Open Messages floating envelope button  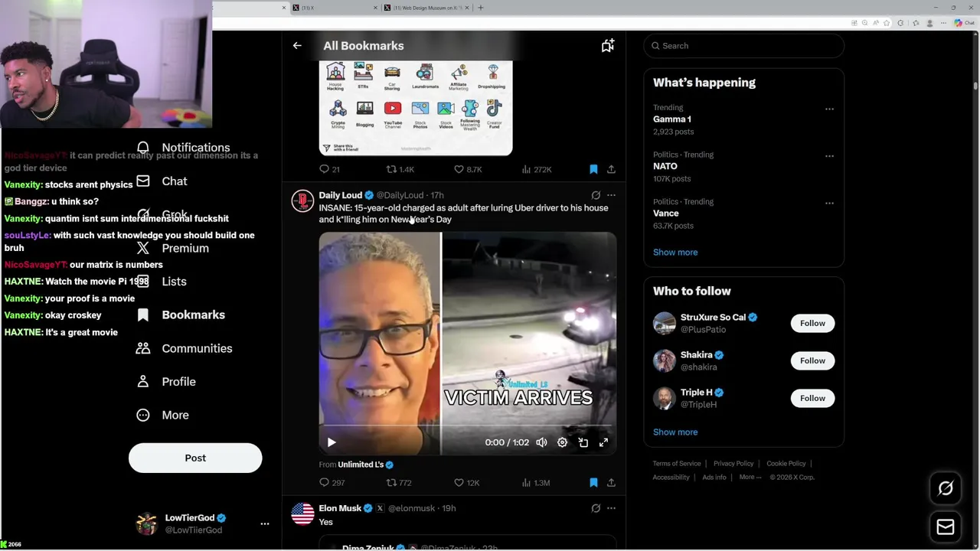946,527
